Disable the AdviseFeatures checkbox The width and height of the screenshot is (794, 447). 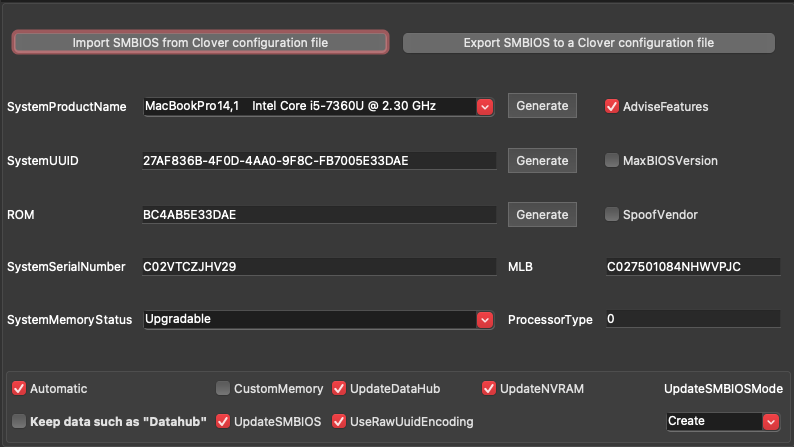(x=612, y=106)
